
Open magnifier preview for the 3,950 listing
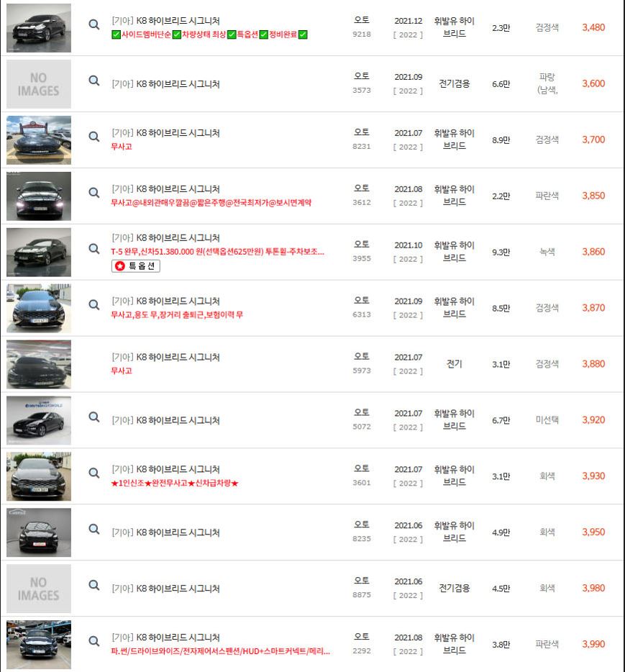click(93, 529)
